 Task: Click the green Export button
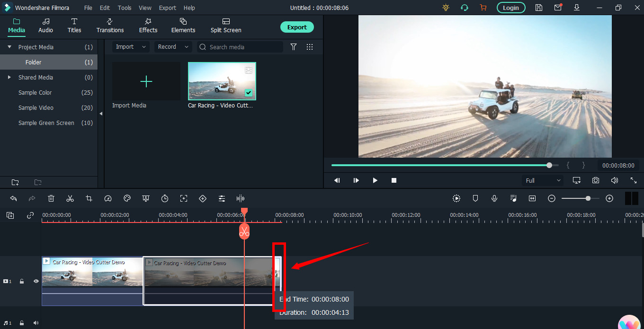(x=297, y=27)
